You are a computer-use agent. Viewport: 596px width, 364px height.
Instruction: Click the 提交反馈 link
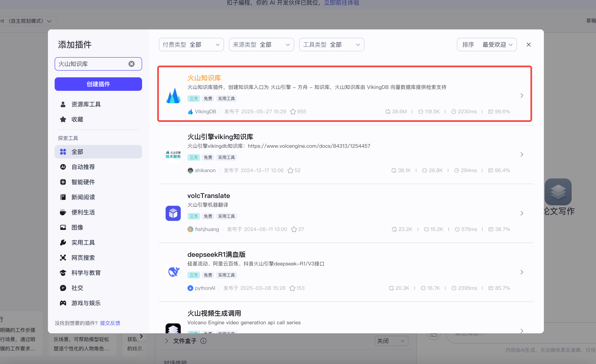110,323
